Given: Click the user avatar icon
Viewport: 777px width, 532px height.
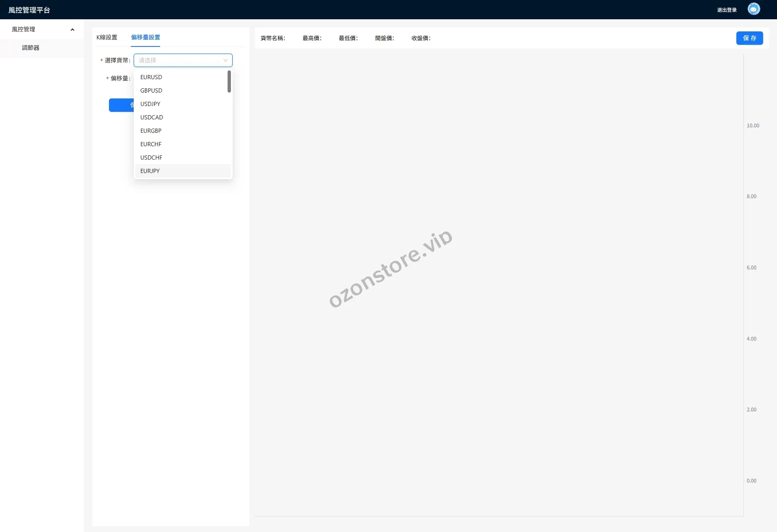Looking at the screenshot, I should pos(754,9).
